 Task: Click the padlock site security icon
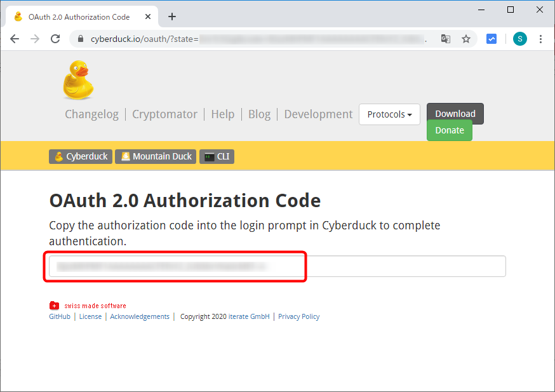click(x=81, y=39)
